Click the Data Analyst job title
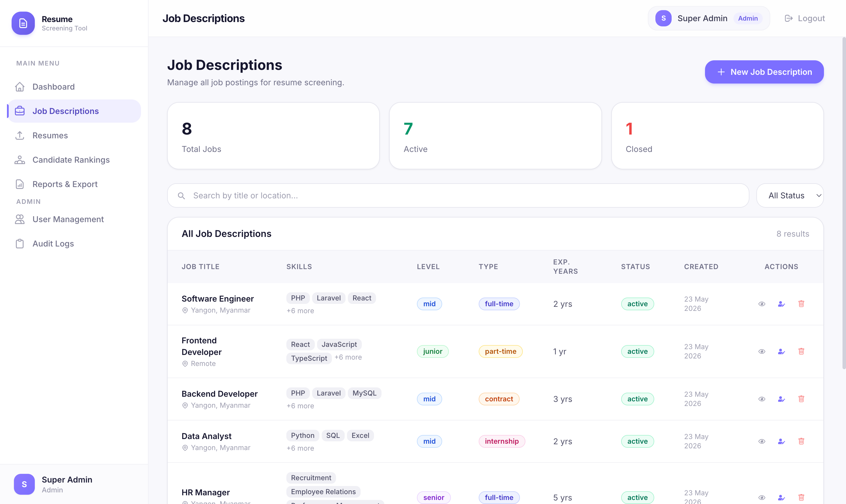Viewport: 846px width, 504px height. click(206, 436)
